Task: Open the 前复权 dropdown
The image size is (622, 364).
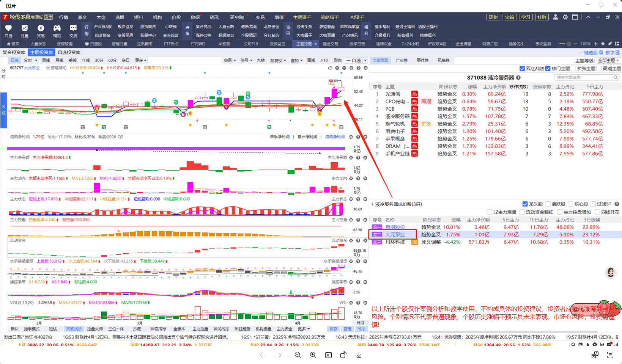Action: (x=278, y=61)
